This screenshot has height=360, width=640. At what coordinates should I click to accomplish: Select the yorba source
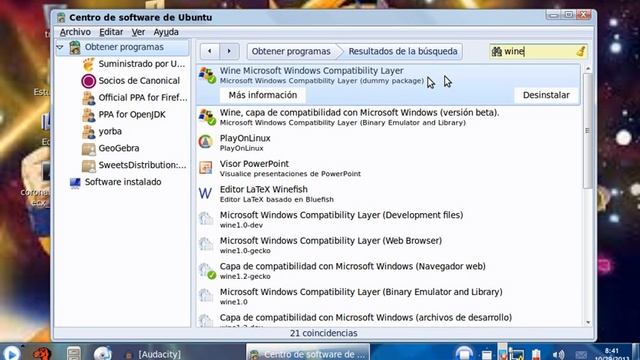click(x=110, y=131)
